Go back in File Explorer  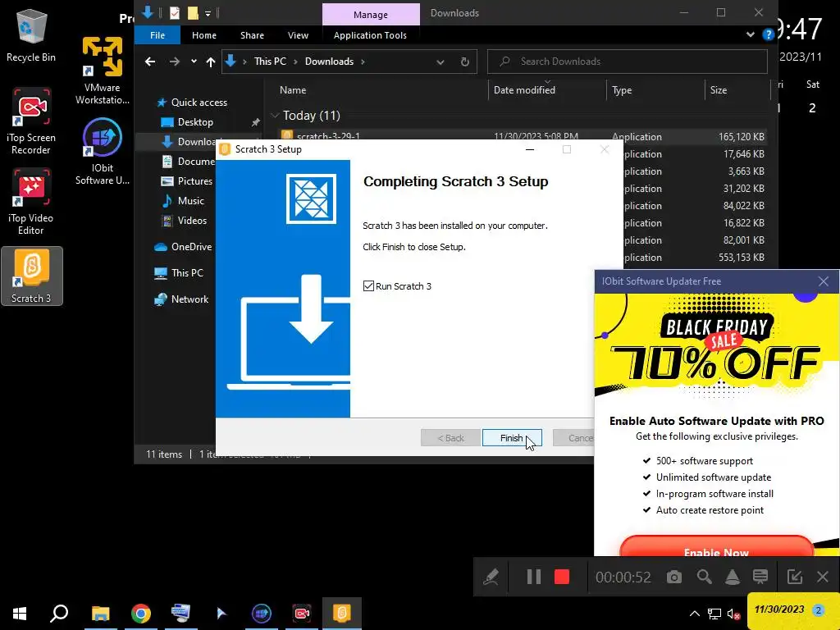tap(150, 62)
